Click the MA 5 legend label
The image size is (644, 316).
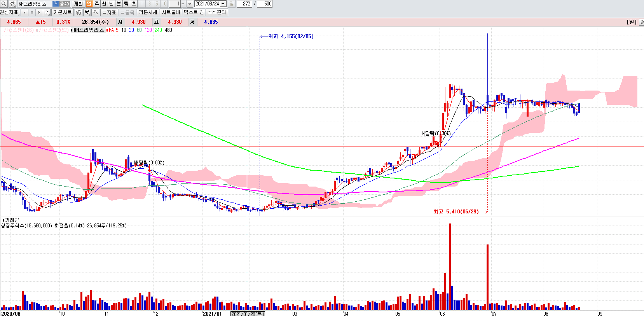tap(113, 30)
